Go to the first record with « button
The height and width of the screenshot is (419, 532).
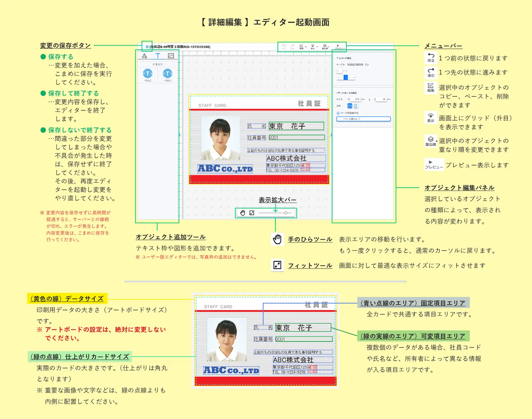pos(338,77)
